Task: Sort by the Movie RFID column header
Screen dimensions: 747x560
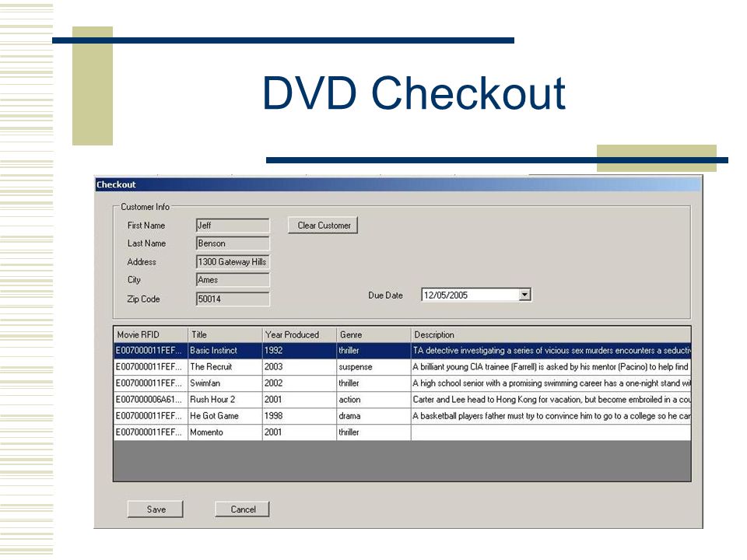Action: click(x=150, y=334)
